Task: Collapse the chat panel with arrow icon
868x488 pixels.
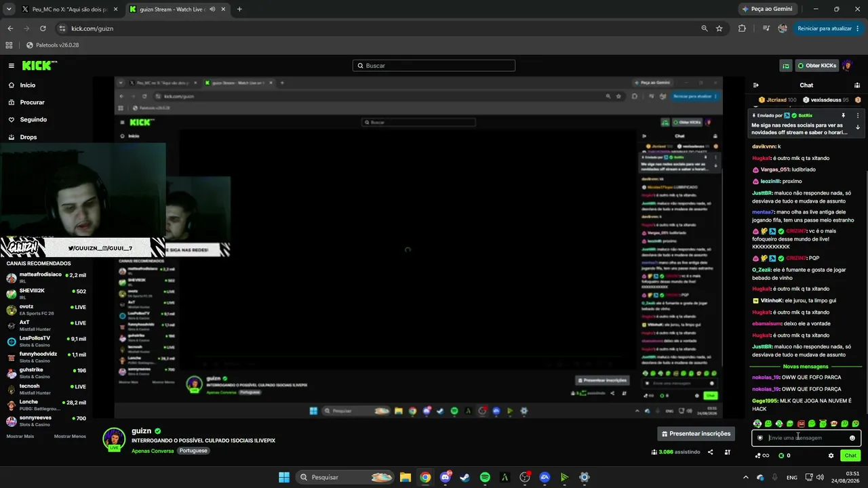Action: [756, 85]
